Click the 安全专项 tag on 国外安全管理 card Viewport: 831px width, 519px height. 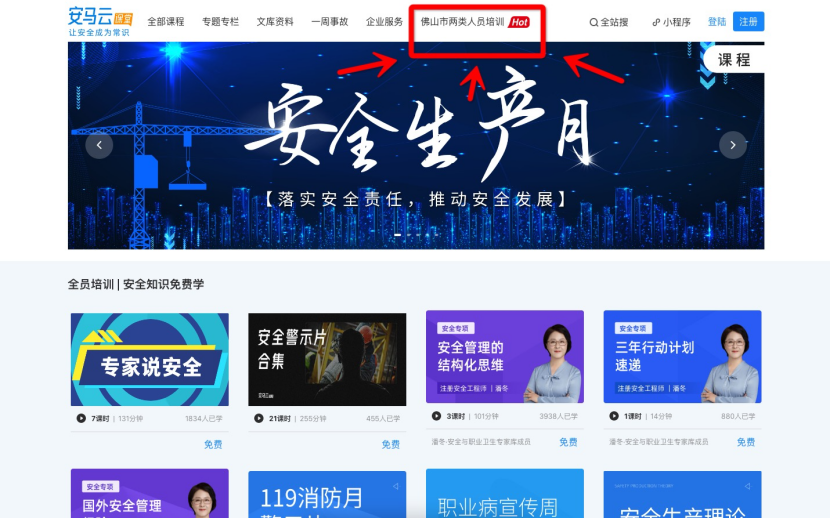pos(101,486)
